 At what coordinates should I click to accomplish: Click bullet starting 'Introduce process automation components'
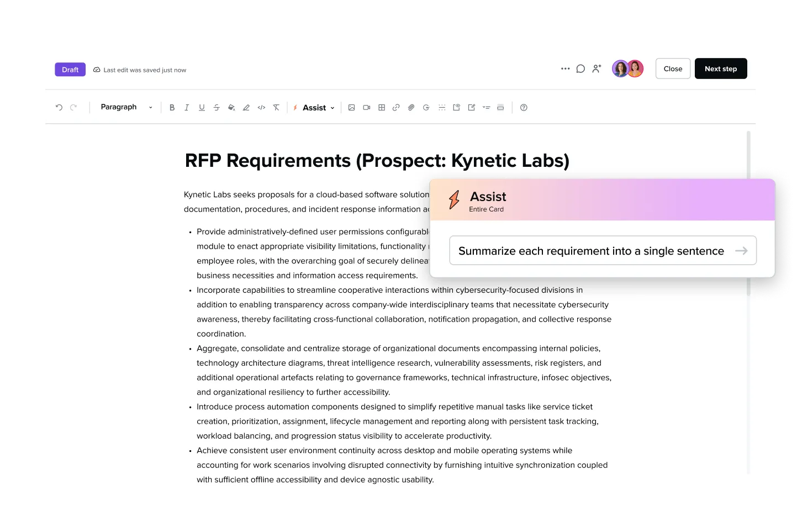(398, 422)
